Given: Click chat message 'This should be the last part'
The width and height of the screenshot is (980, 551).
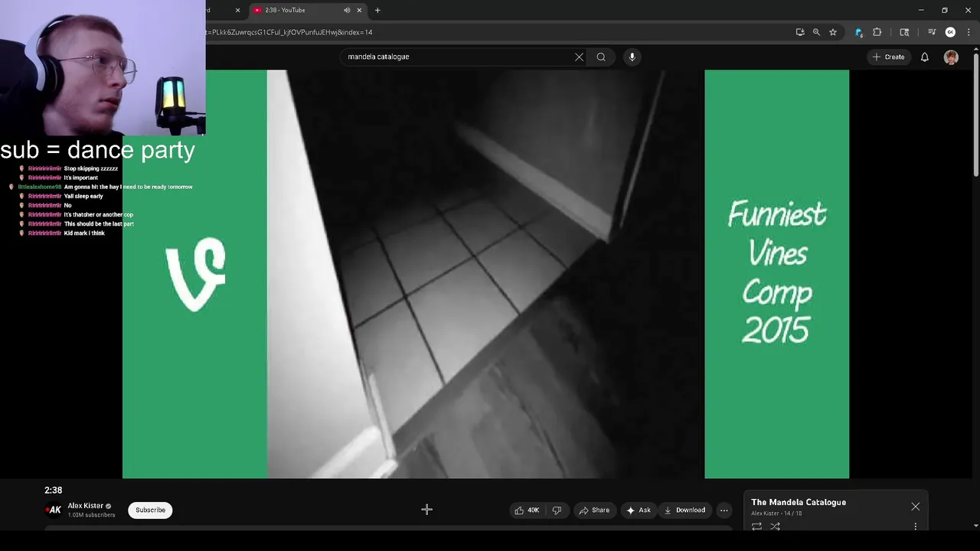Looking at the screenshot, I should click(x=99, y=223).
